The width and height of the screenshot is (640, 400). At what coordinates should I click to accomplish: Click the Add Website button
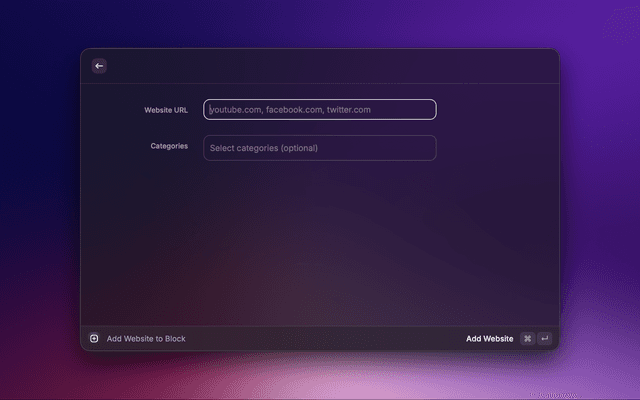coord(489,339)
